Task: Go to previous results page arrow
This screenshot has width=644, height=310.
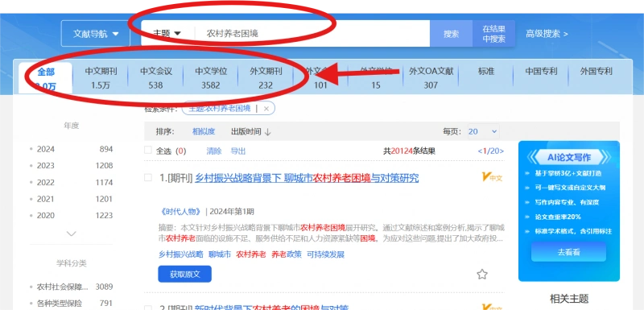Action: coord(480,151)
